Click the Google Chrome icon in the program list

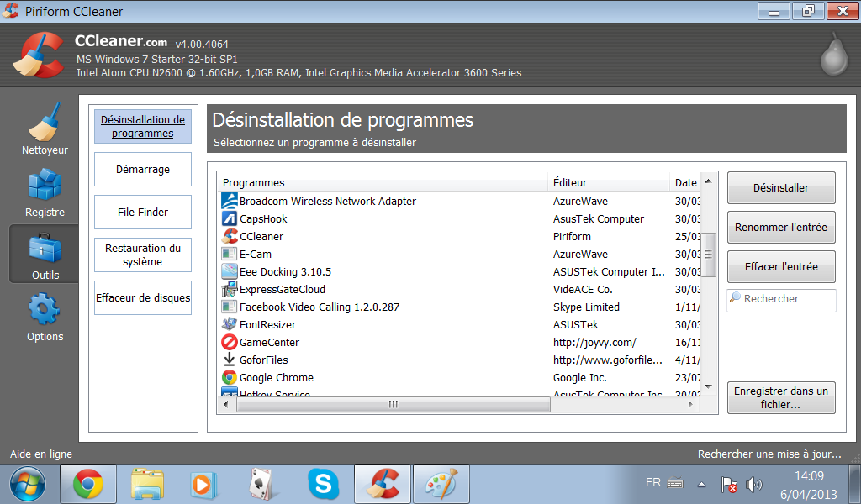coord(229,377)
